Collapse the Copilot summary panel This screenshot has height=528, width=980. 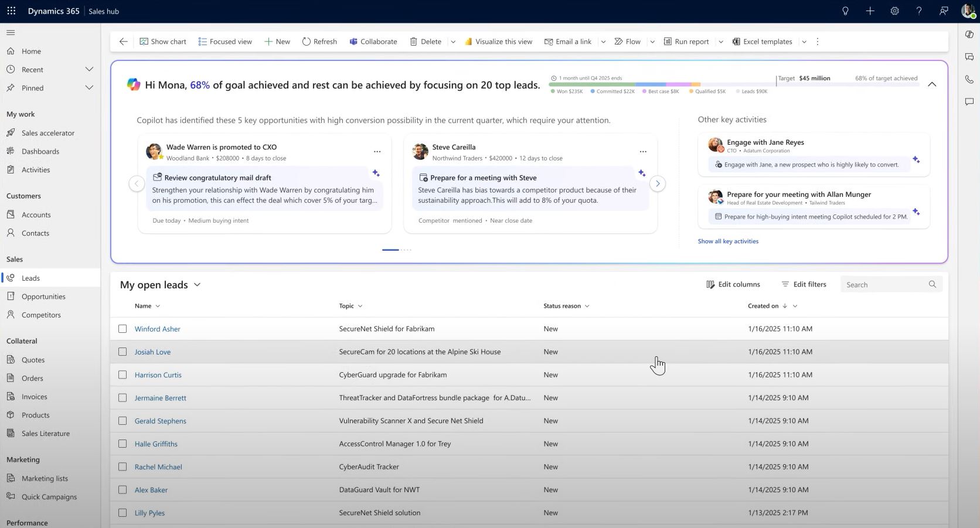(932, 84)
